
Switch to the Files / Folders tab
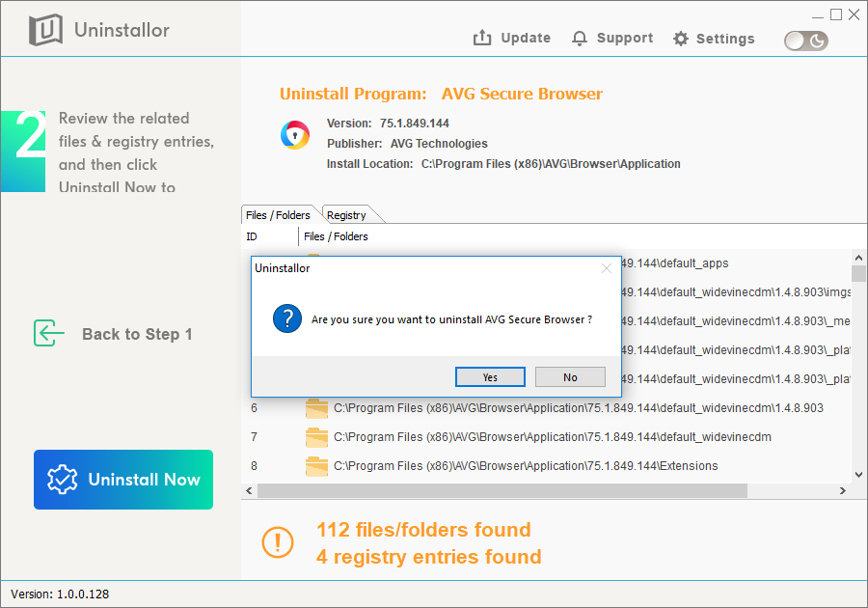pyautogui.click(x=278, y=215)
